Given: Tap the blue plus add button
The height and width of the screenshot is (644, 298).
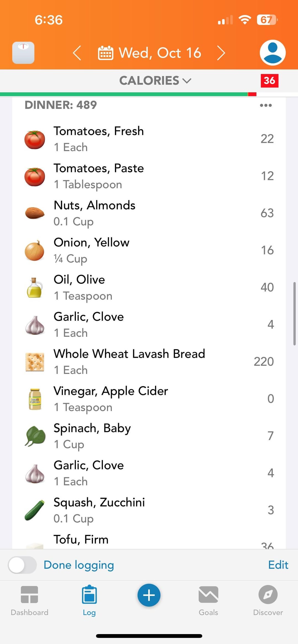Looking at the screenshot, I should click(x=149, y=595).
